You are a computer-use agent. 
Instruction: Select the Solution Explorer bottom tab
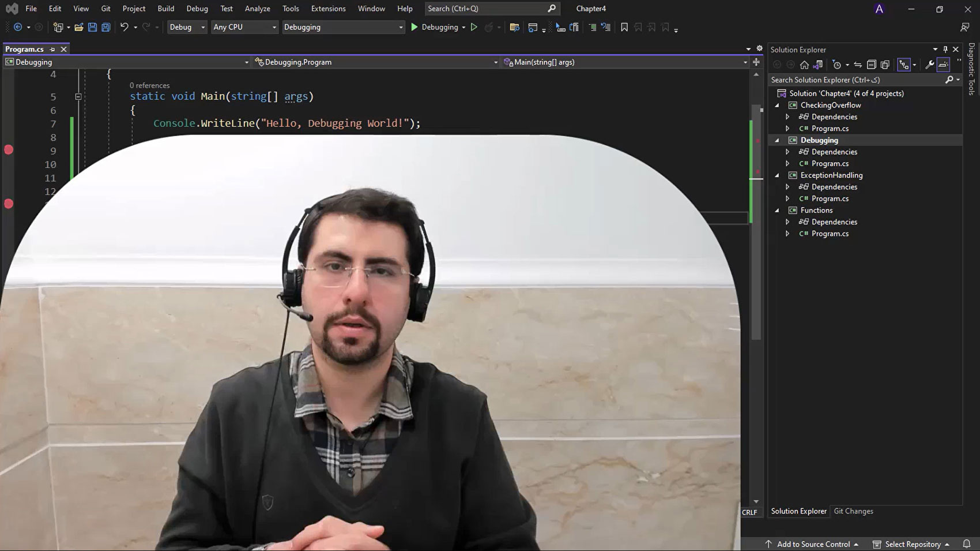coord(799,511)
